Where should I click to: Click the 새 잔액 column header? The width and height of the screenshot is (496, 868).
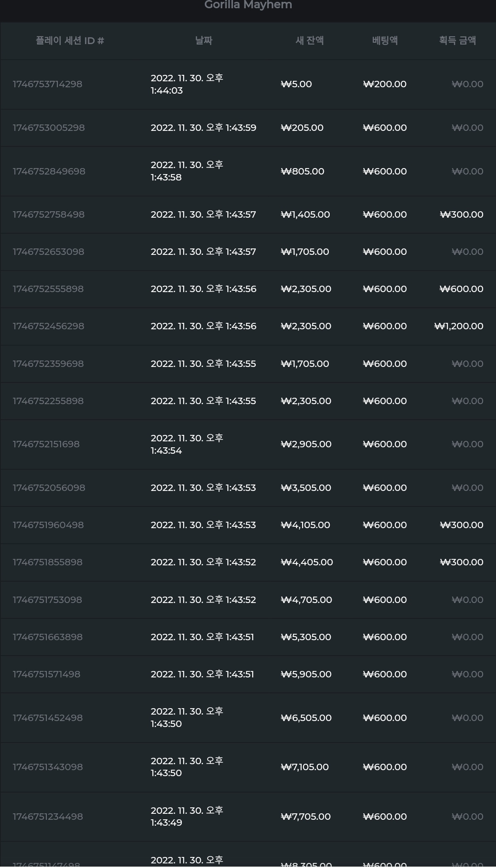(310, 41)
